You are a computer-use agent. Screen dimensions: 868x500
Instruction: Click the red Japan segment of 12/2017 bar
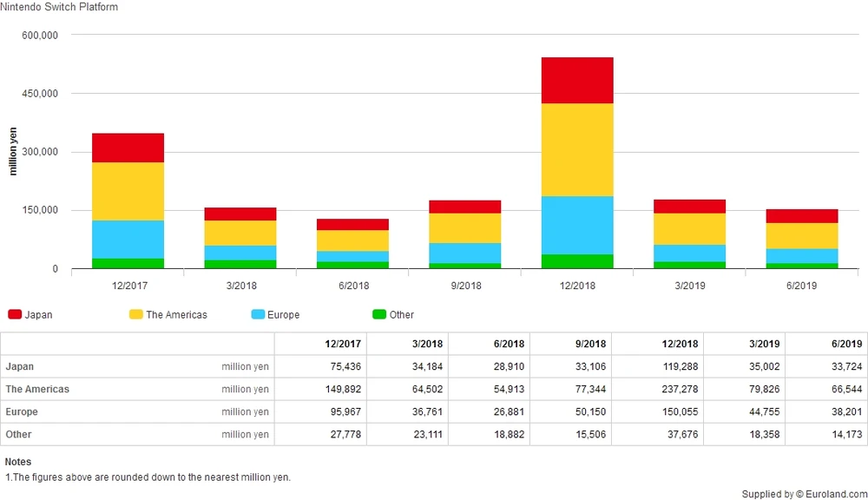(x=128, y=148)
